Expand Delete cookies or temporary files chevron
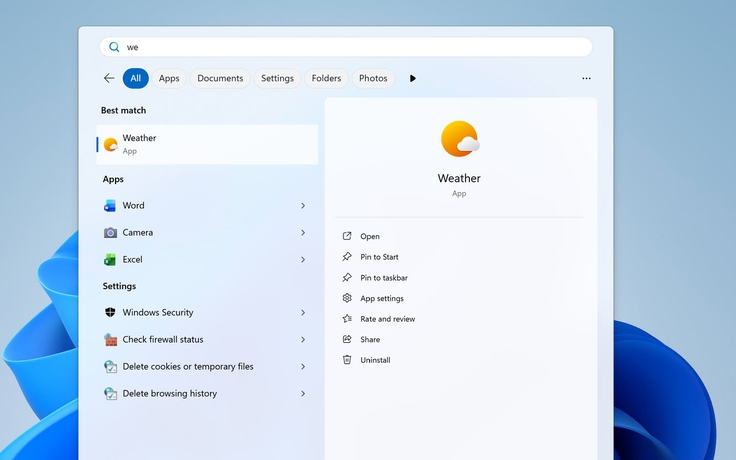The height and width of the screenshot is (460, 736). pyautogui.click(x=303, y=367)
